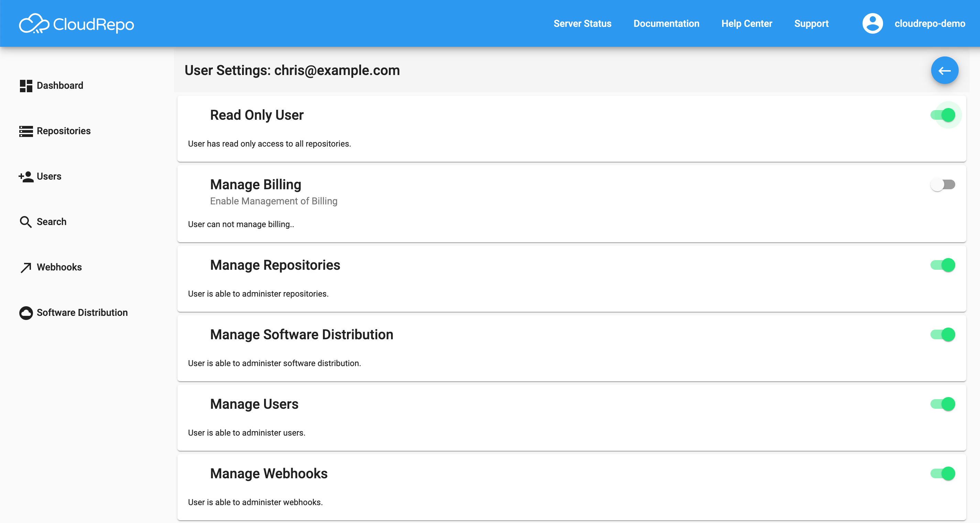This screenshot has height=523, width=980.
Task: Toggle the Read Only User switch off
Action: [x=943, y=116]
